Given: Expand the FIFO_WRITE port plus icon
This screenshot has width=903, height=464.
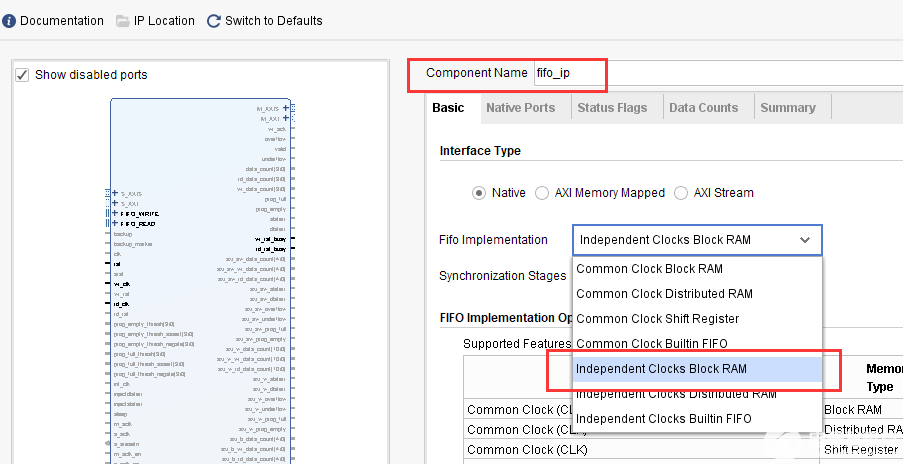Looking at the screenshot, I should tap(117, 213).
